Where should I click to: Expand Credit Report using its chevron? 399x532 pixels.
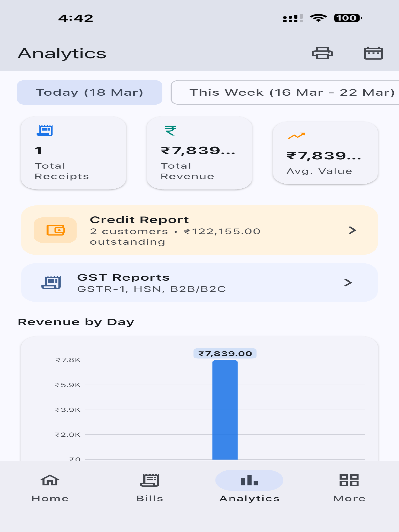[352, 230]
